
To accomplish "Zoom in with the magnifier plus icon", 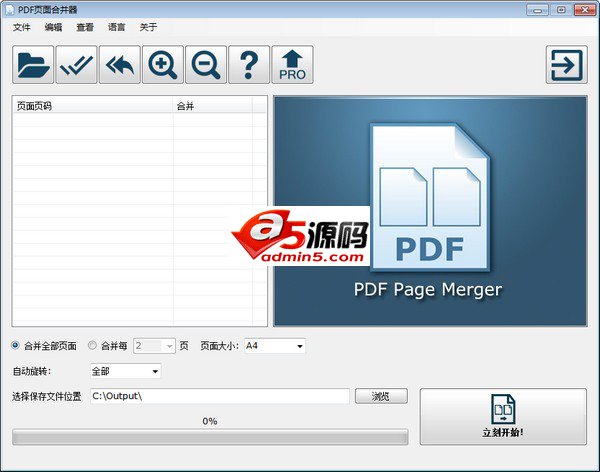I will click(163, 65).
